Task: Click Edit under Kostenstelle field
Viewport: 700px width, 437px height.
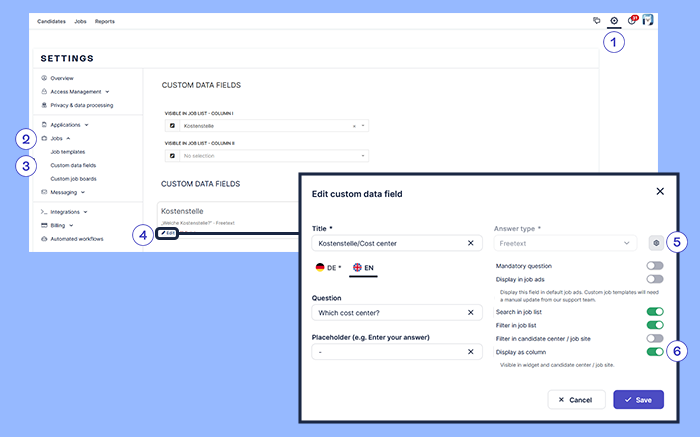Action: pos(167,233)
